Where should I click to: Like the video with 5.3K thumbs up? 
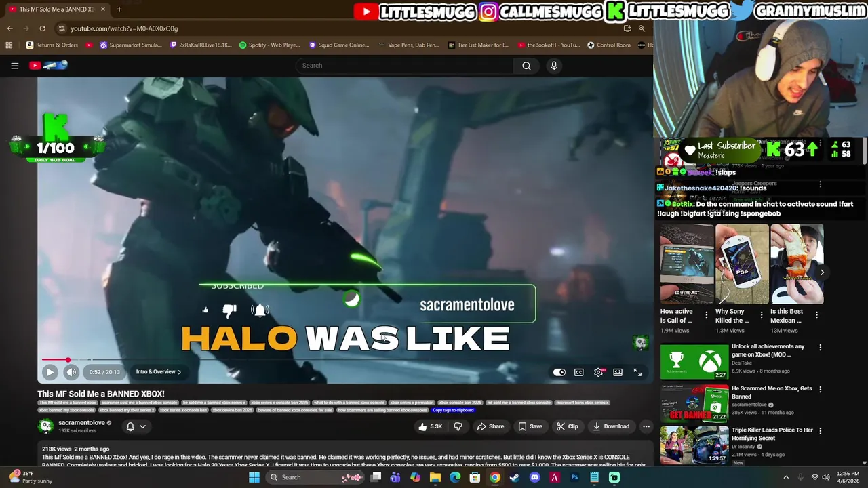click(431, 426)
